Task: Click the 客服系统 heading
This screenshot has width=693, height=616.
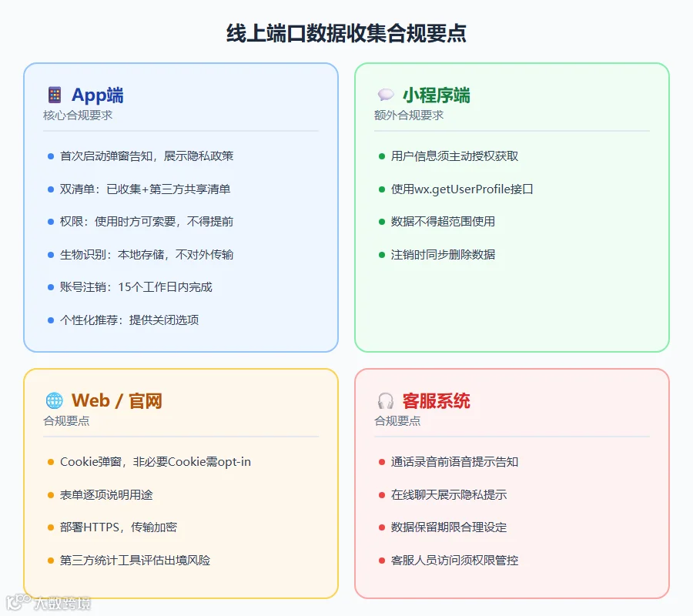Action: pyautogui.click(x=437, y=401)
